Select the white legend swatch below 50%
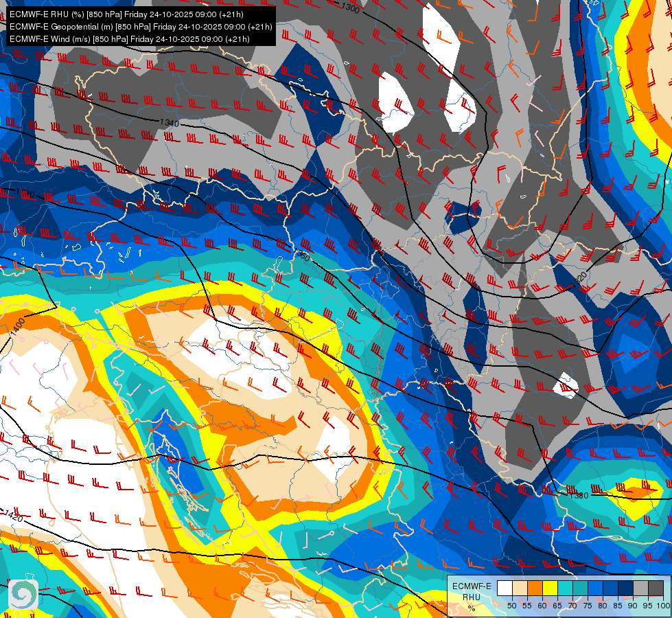The width and height of the screenshot is (672, 618). point(505,588)
